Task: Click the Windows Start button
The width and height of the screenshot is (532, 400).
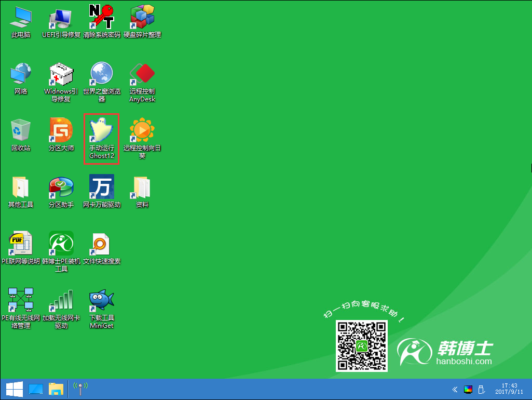Action: 14,389
